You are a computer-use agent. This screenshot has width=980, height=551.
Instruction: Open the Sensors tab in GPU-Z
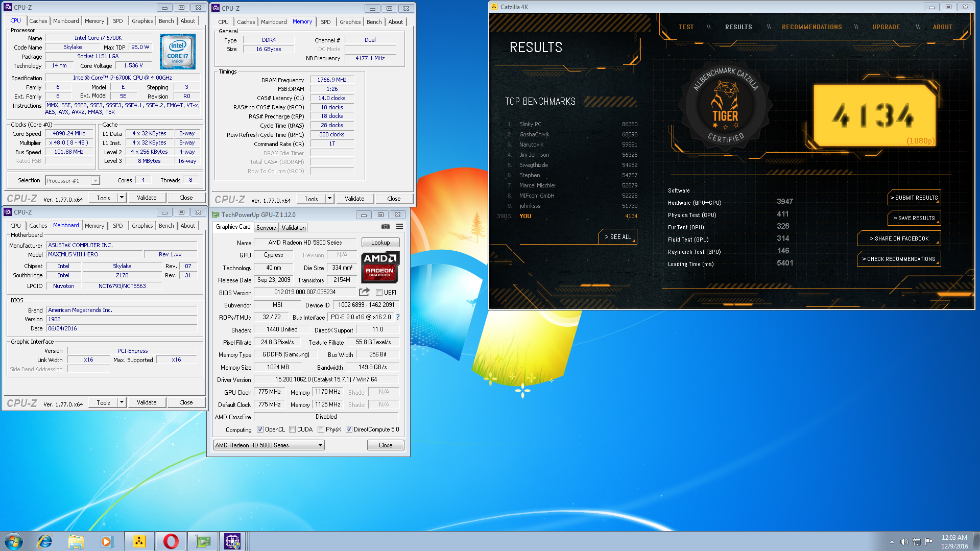[266, 228]
